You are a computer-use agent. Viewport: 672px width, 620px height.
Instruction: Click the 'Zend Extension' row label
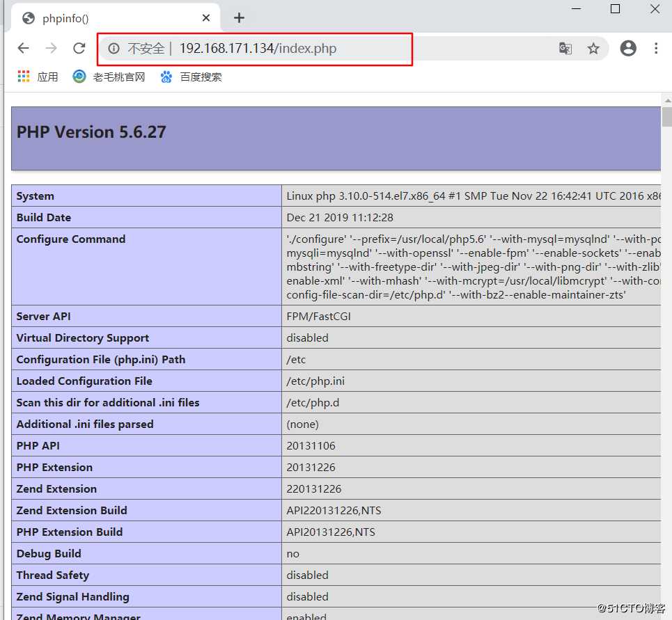(56, 488)
